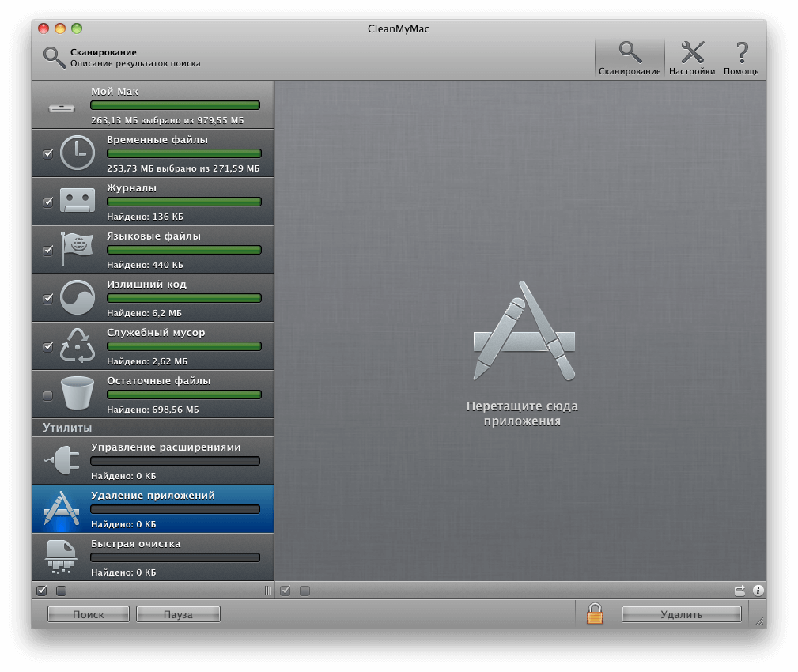Image resolution: width=798 pixels, height=672 pixels.
Task: Click the Пауза button
Action: [x=178, y=614]
